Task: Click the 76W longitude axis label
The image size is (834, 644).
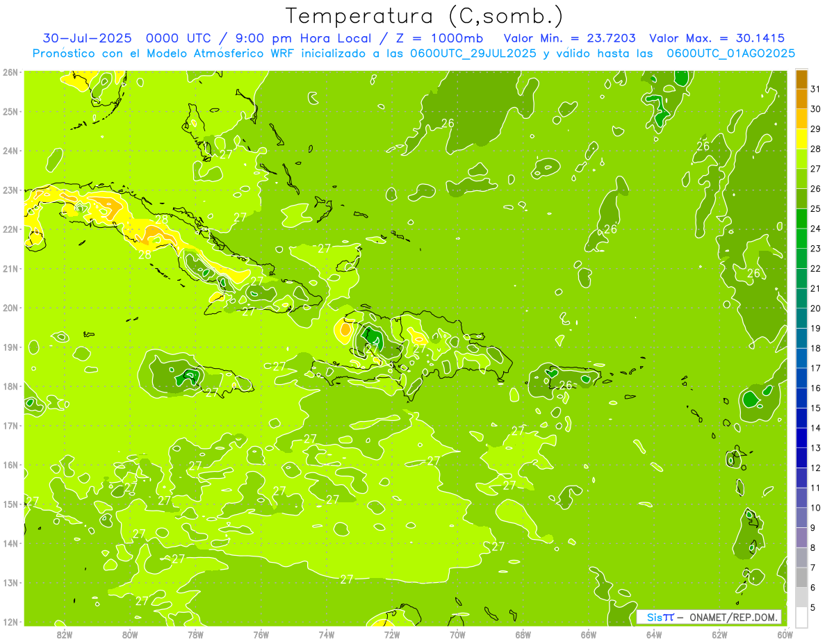Action: (x=261, y=634)
